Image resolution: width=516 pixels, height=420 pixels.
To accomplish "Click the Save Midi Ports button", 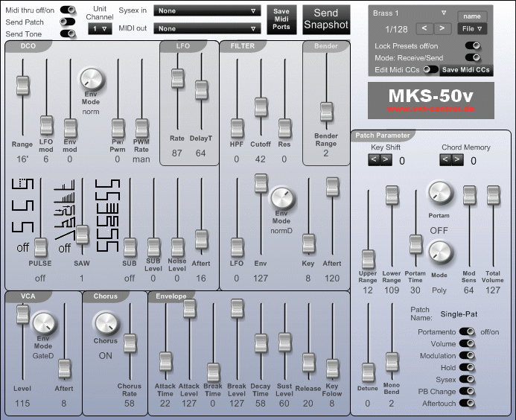I will (x=281, y=19).
